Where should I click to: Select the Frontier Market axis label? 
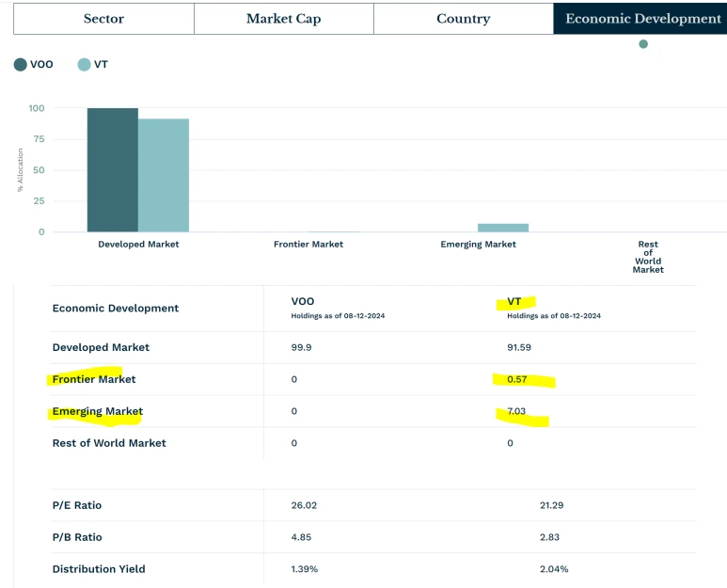tap(308, 245)
